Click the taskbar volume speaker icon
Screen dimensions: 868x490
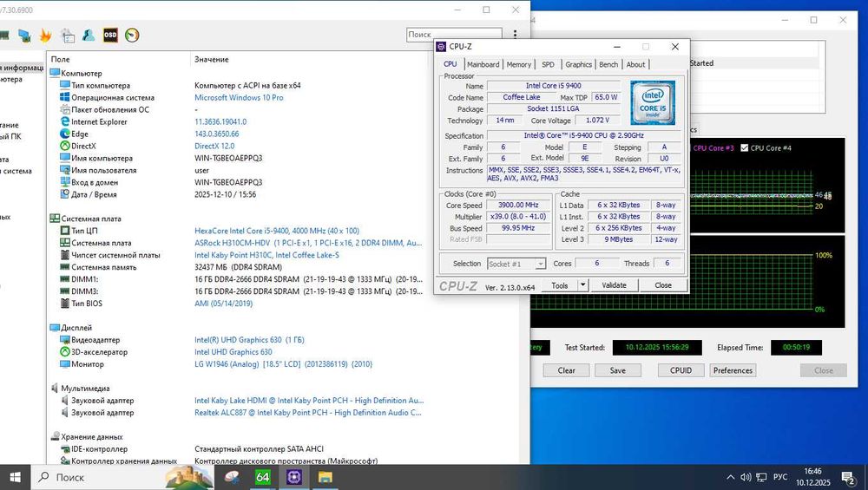click(x=746, y=477)
